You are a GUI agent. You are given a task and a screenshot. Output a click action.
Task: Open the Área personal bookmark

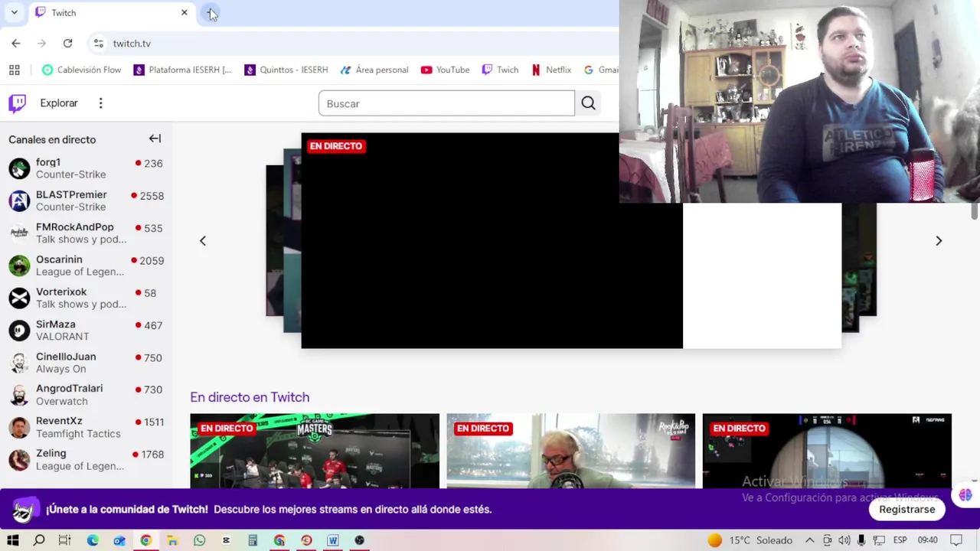point(374,70)
